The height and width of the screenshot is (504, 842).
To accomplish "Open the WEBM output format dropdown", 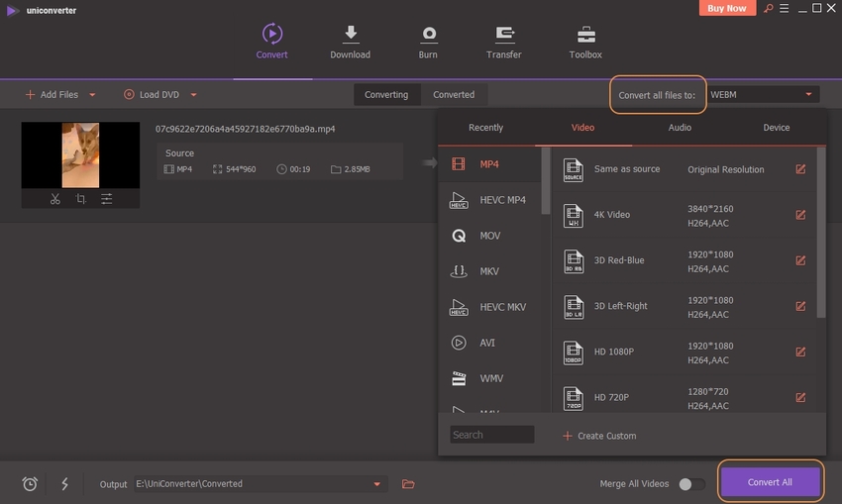I will tap(762, 95).
